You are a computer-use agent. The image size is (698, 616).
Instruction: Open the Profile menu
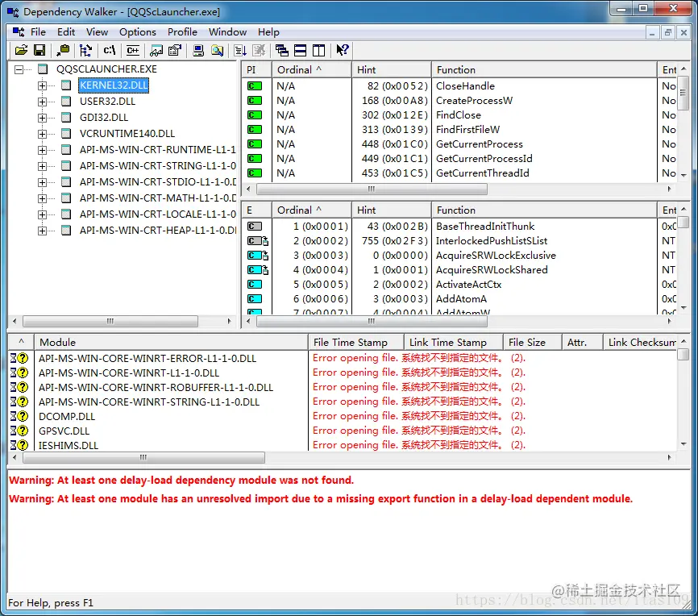click(x=182, y=32)
